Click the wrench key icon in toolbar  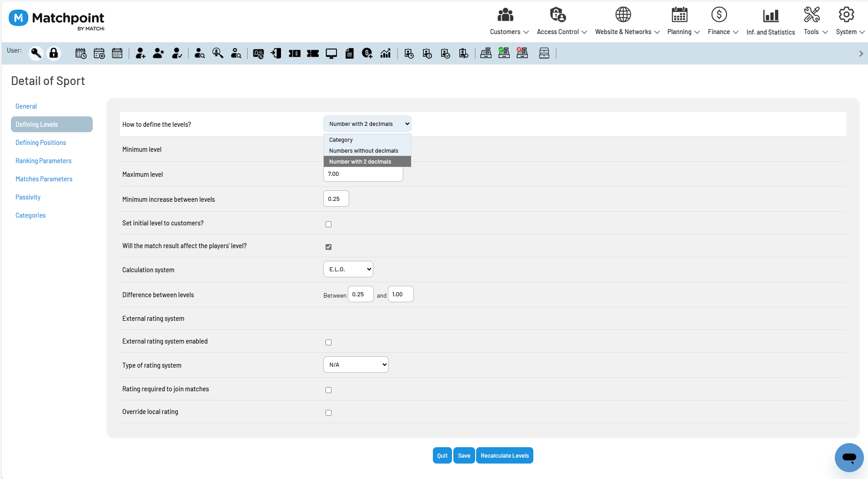36,53
